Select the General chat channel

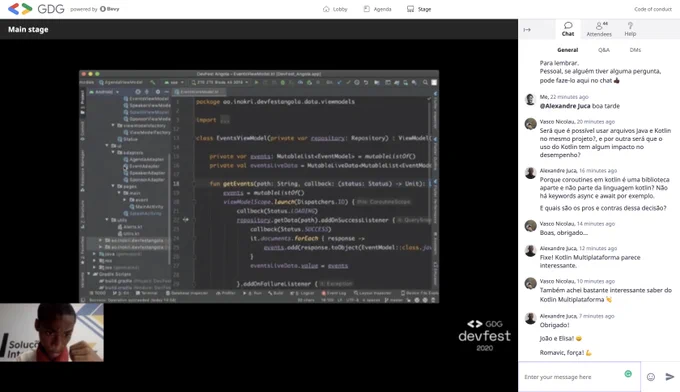pos(567,50)
